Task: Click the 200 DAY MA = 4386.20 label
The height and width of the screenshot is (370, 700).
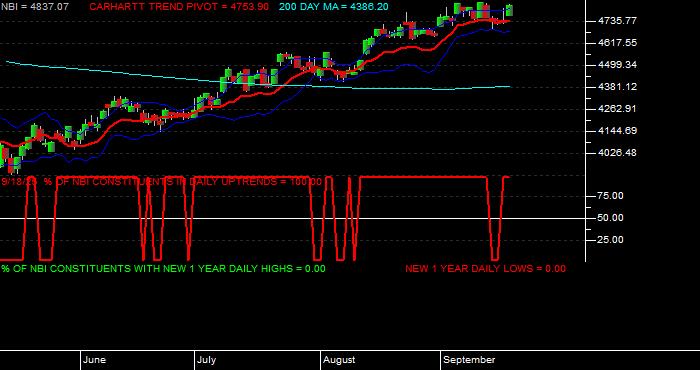Action: click(x=333, y=7)
